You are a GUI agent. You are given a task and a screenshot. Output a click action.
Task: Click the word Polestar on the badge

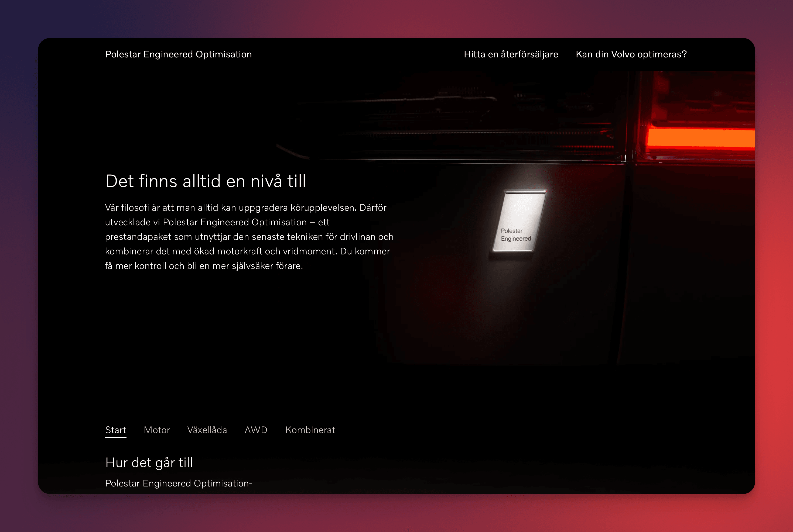[x=511, y=231]
